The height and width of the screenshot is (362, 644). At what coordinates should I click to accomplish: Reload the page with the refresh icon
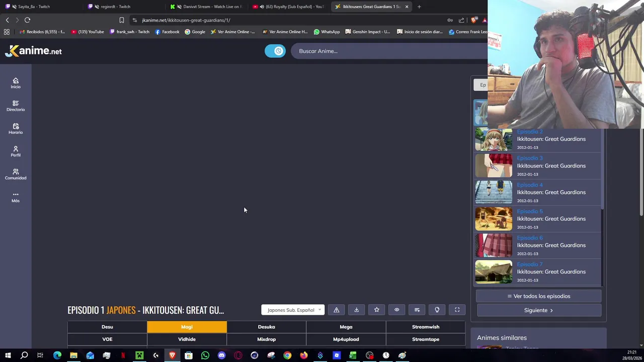[27, 20]
